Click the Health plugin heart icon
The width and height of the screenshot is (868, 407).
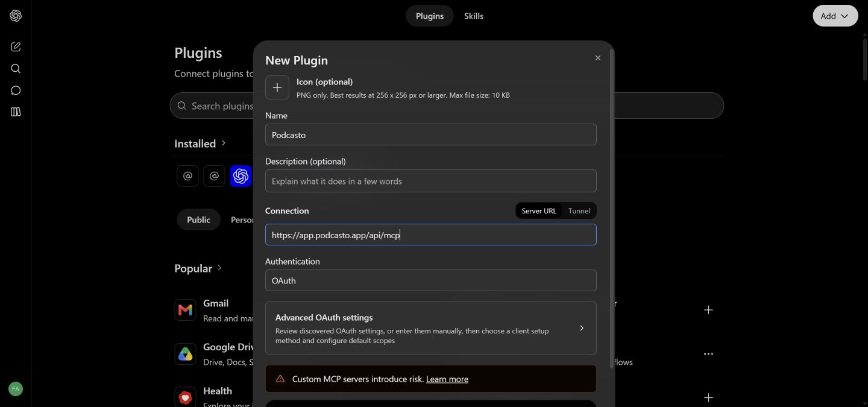point(185,397)
